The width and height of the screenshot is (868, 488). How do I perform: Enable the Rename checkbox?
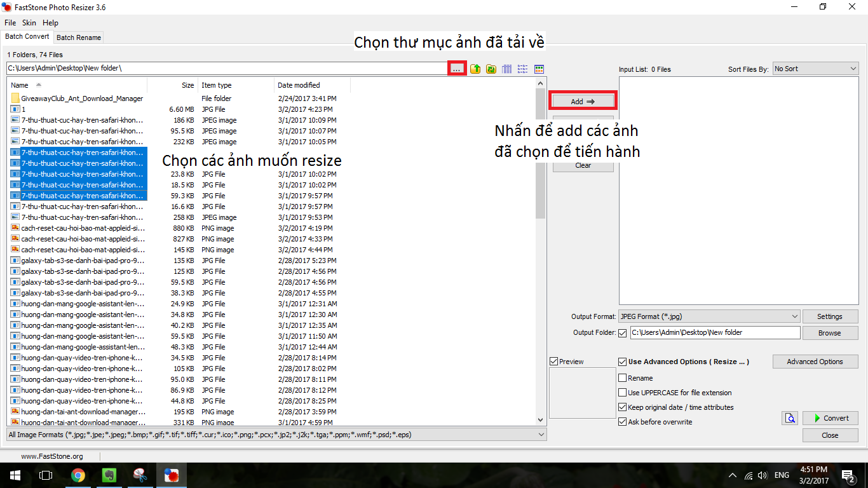click(x=622, y=378)
